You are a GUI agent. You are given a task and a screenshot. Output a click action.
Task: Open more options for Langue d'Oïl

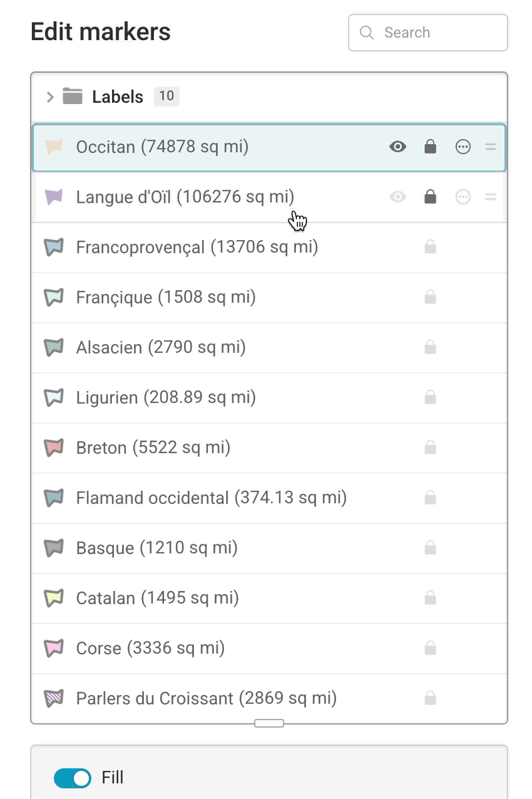pos(463,197)
